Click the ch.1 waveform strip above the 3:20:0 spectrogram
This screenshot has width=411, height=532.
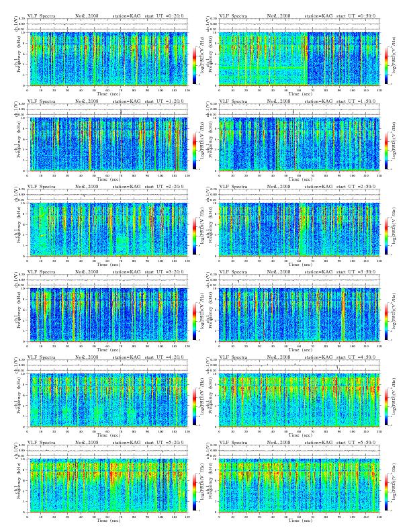click(x=107, y=280)
